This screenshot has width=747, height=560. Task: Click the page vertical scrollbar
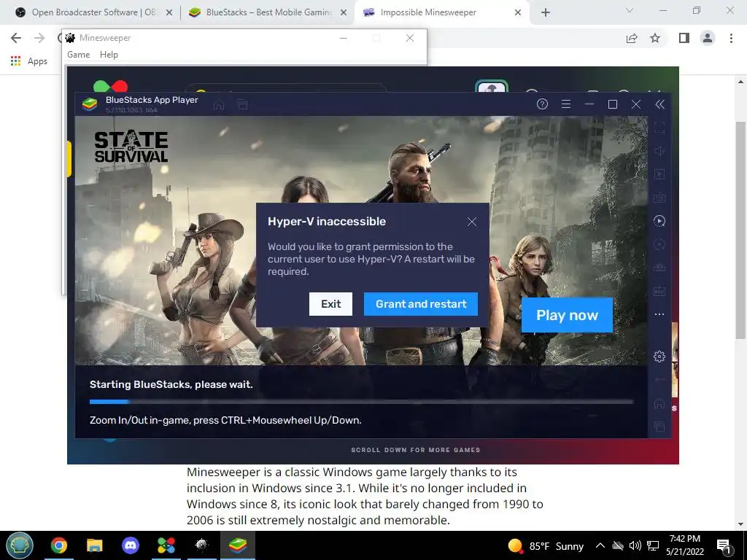pos(740,230)
